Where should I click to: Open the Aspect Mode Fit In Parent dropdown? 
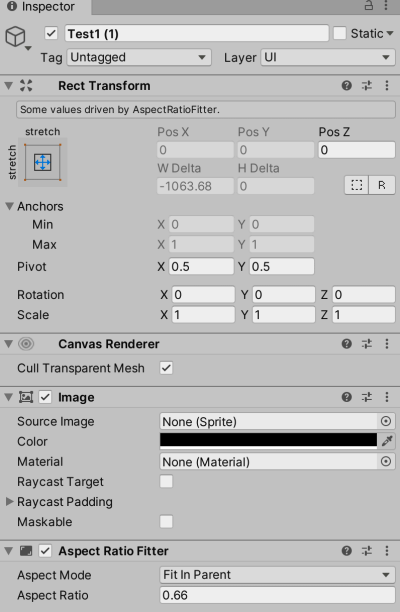point(277,575)
